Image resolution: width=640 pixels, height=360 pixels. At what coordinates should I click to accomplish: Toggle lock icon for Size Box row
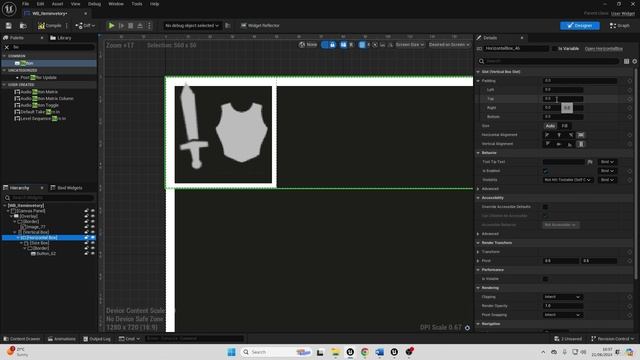[87, 243]
